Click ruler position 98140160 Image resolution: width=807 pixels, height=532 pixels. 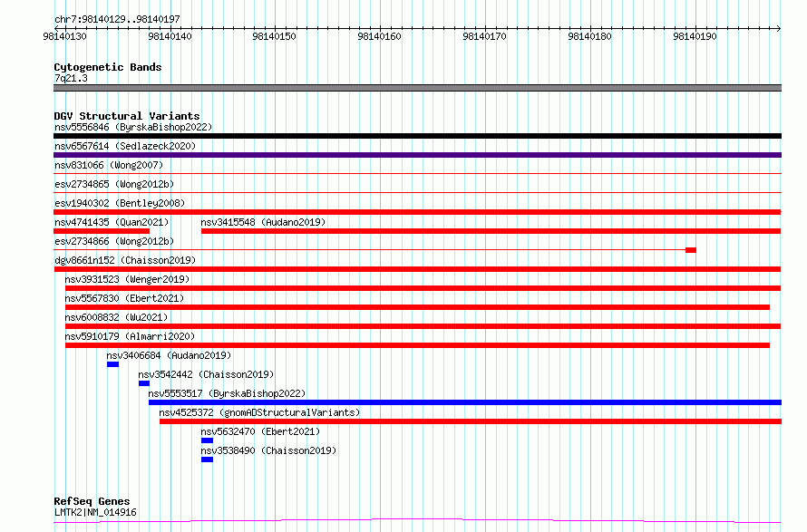[x=379, y=36]
